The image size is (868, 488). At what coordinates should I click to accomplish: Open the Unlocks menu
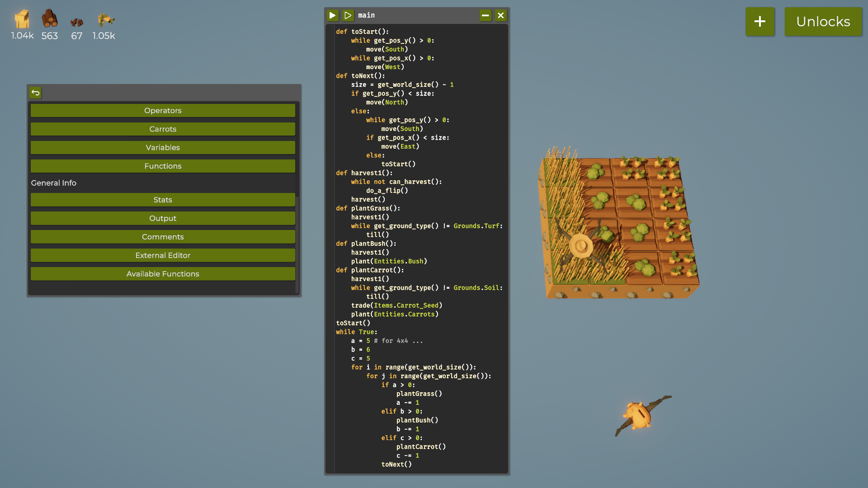(823, 21)
